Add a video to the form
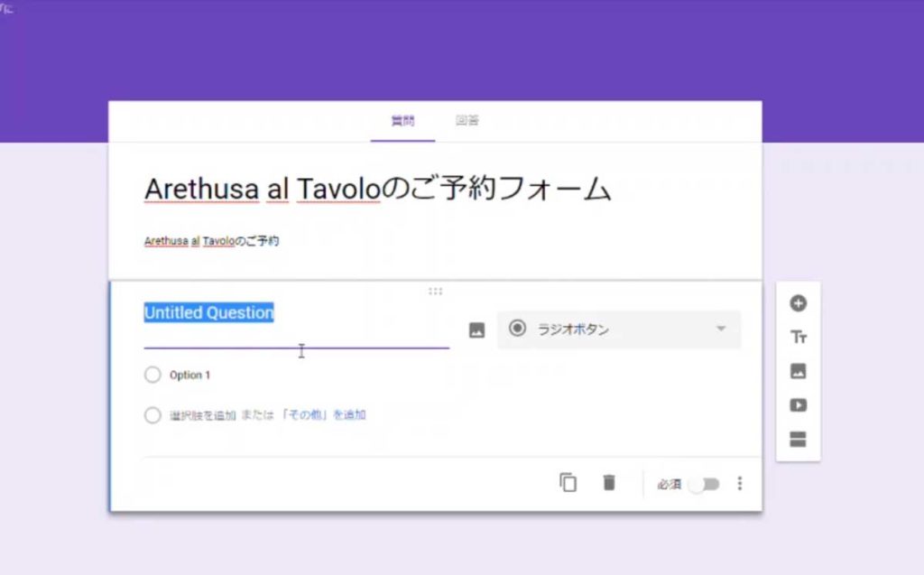 798,405
